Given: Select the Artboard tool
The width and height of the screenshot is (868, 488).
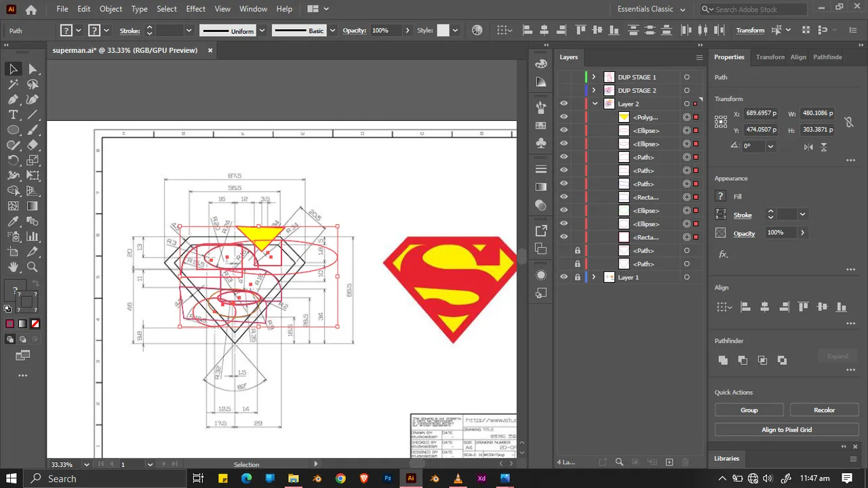Looking at the screenshot, I should coord(13,252).
